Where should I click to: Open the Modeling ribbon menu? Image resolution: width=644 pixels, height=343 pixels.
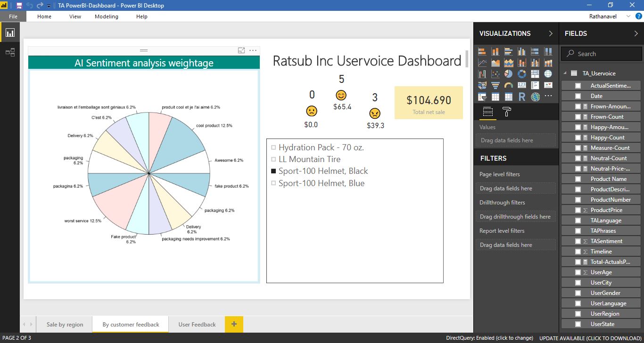pyautogui.click(x=106, y=16)
